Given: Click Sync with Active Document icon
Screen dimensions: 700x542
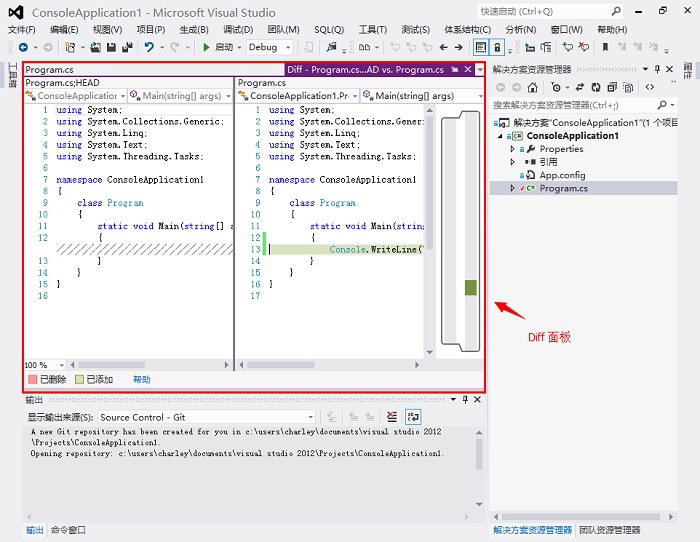Looking at the screenshot, I should (580, 88).
